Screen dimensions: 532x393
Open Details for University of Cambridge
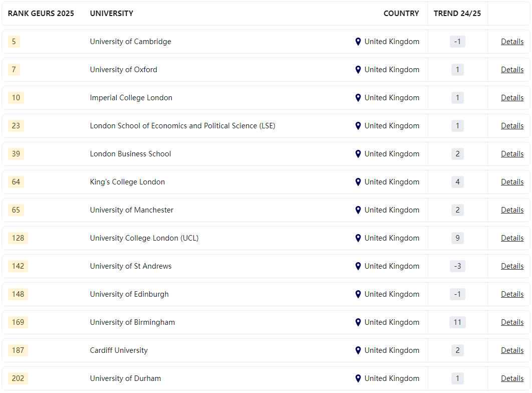(x=512, y=42)
